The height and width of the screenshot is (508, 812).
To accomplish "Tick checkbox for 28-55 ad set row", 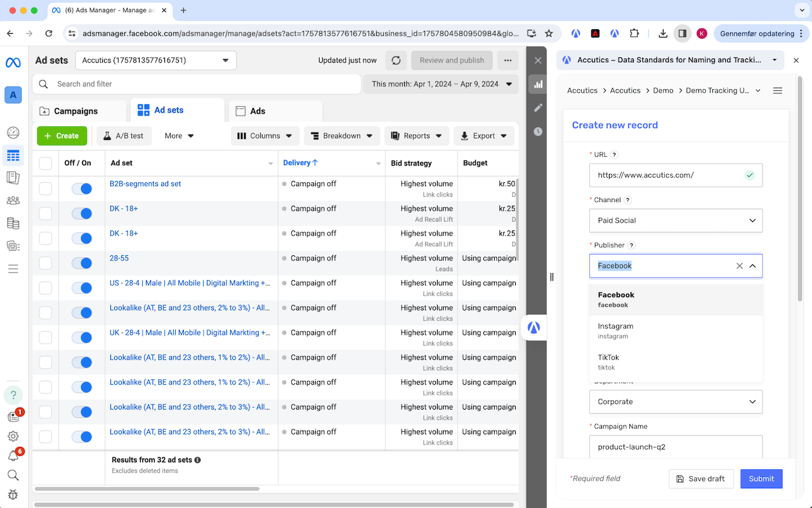I will 46,263.
